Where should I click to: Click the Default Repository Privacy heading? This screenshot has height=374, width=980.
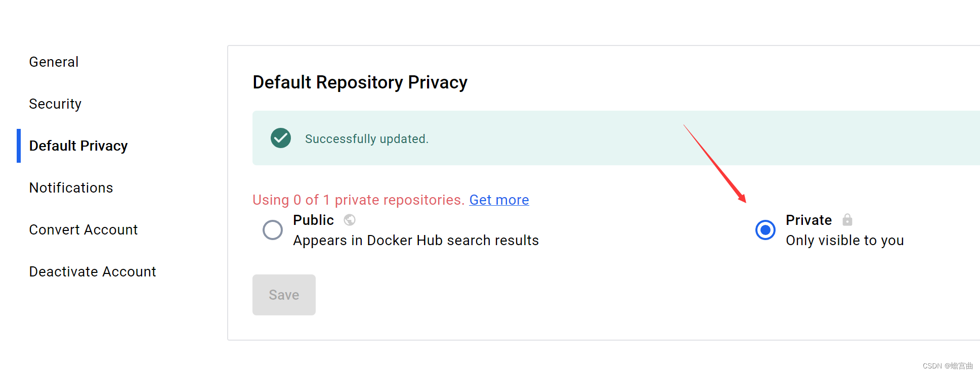pyautogui.click(x=360, y=82)
